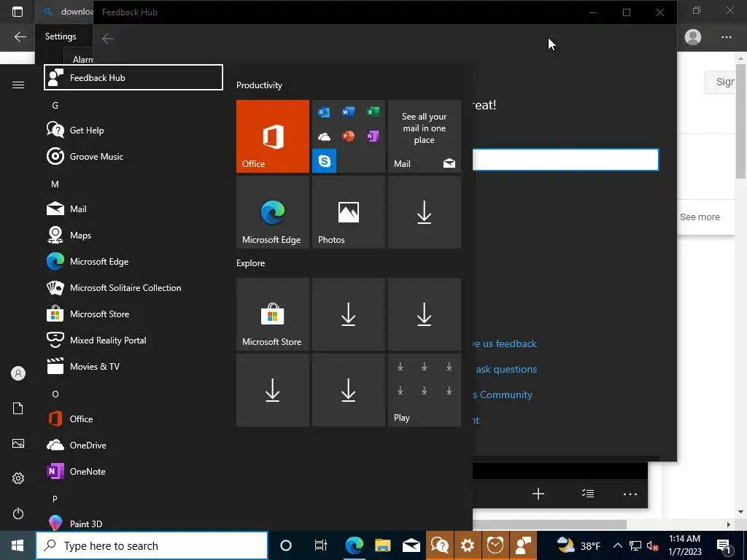Open Office from the app list
Viewport: 747px width, 560px height.
pos(133,419)
